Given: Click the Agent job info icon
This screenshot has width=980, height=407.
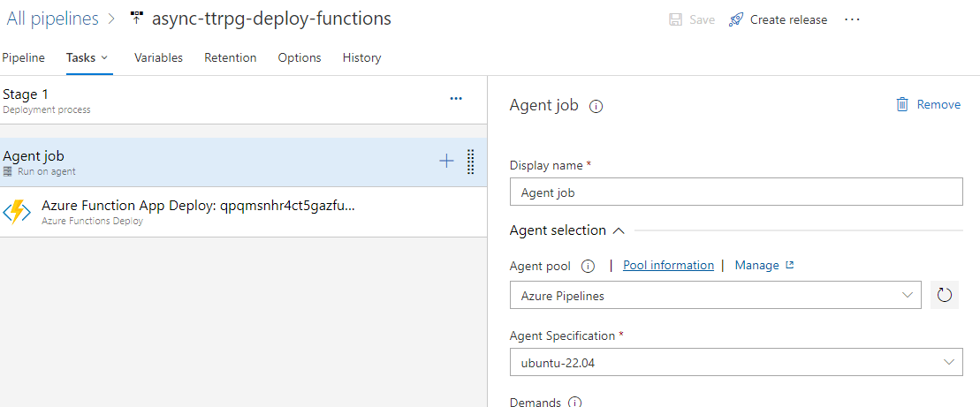Looking at the screenshot, I should (x=596, y=106).
